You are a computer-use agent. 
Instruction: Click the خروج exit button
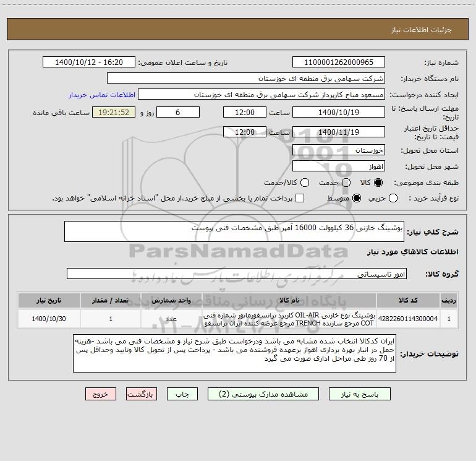tap(101, 394)
